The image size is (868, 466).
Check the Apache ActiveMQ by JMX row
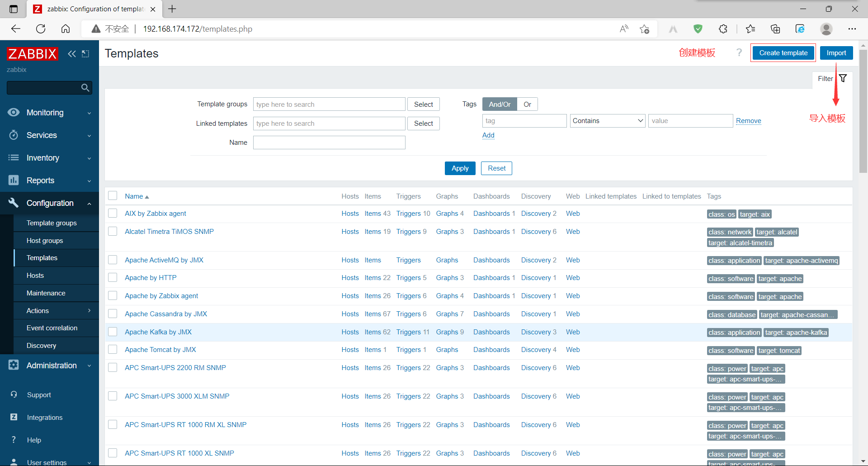(x=113, y=260)
